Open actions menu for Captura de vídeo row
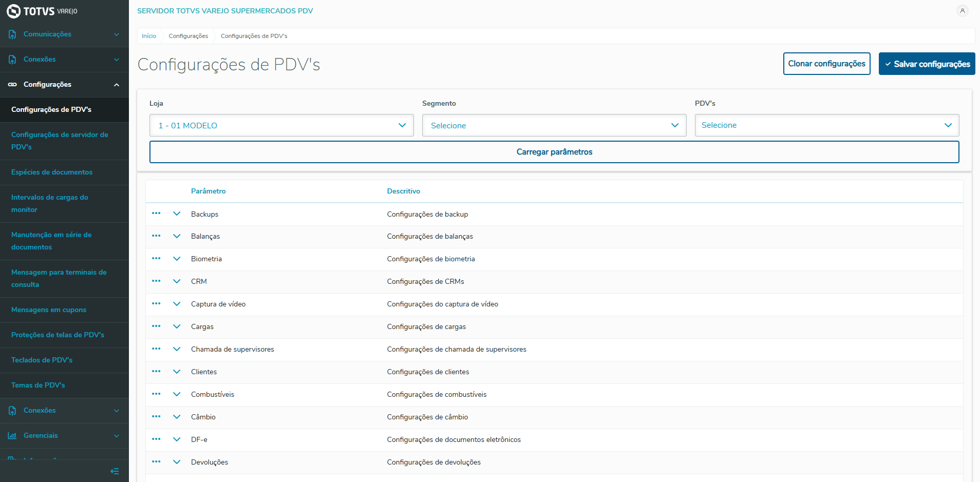 [x=156, y=304]
